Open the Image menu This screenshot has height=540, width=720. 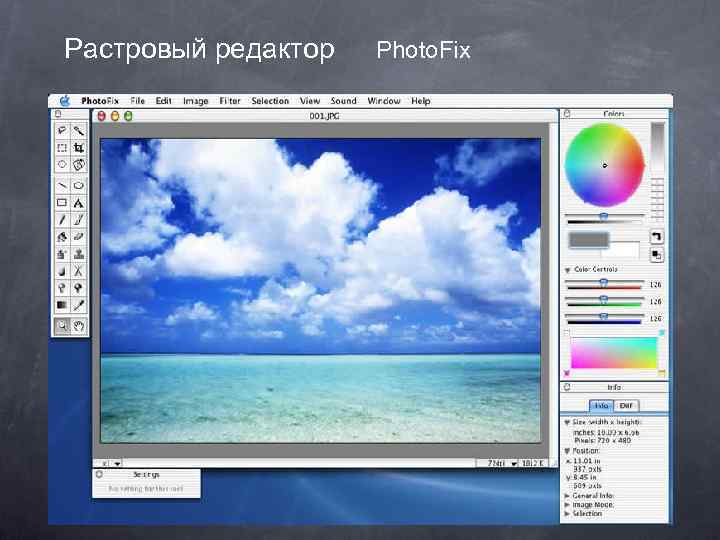(196, 101)
